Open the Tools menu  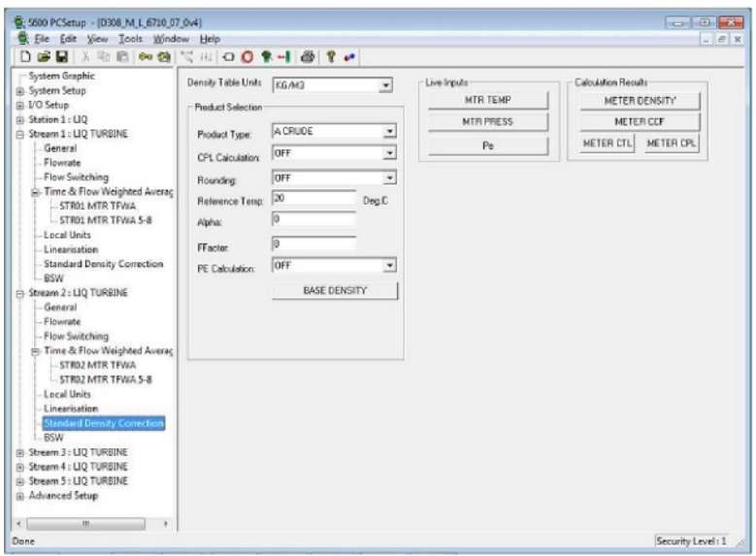[131, 39]
